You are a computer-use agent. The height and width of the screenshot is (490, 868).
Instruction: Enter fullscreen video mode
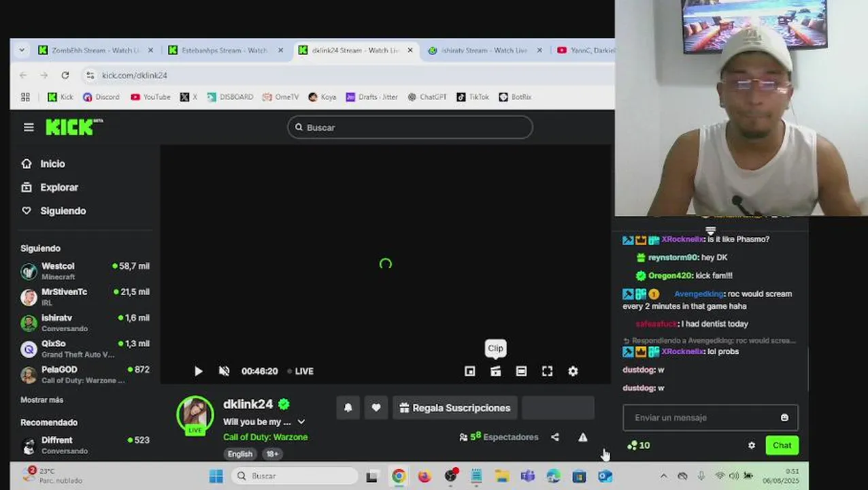[x=547, y=371]
